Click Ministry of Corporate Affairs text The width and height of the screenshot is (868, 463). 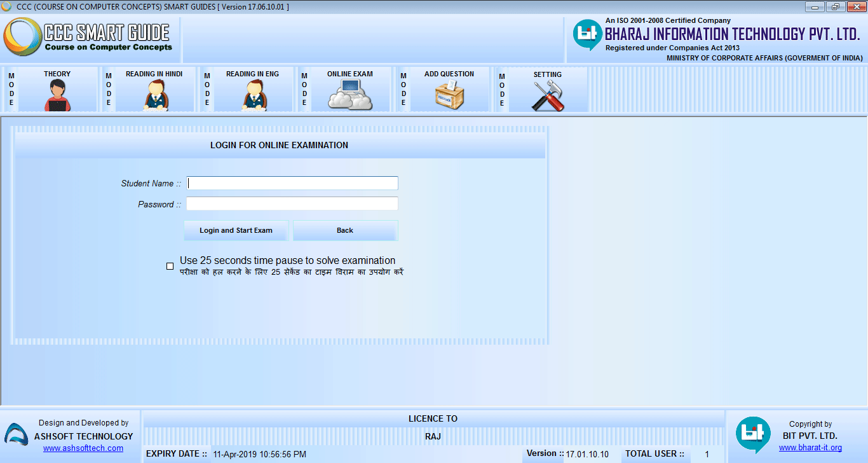tap(764, 58)
